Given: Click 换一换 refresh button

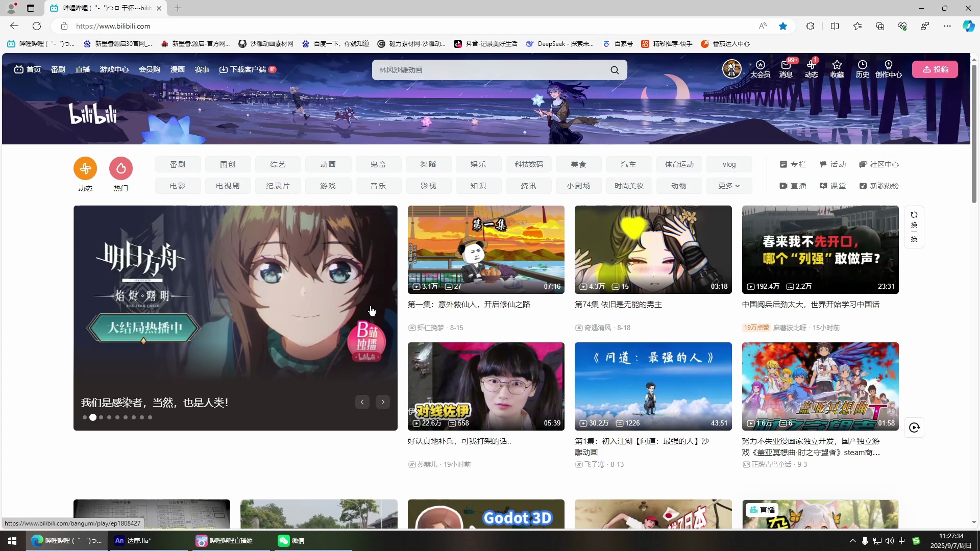Looking at the screenshot, I should tap(914, 227).
